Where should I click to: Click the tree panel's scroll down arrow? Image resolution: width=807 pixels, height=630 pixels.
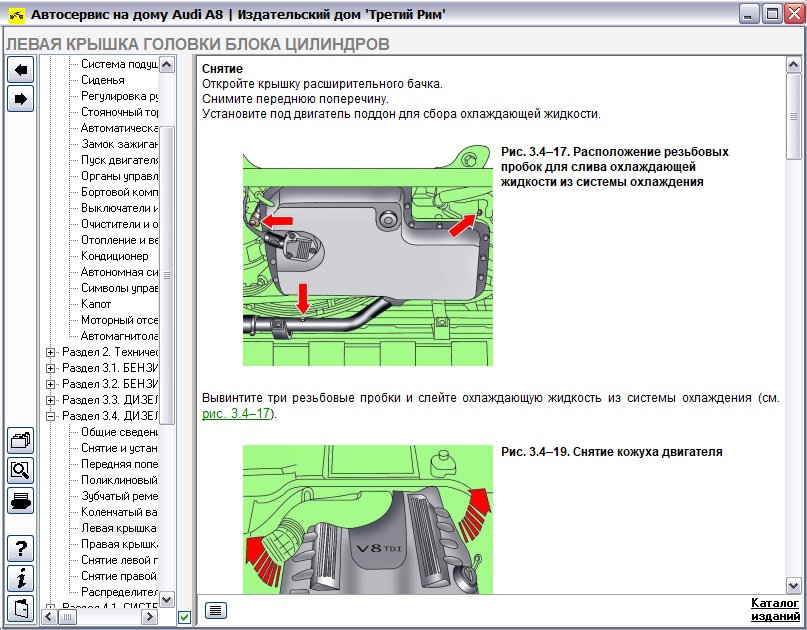click(x=167, y=599)
